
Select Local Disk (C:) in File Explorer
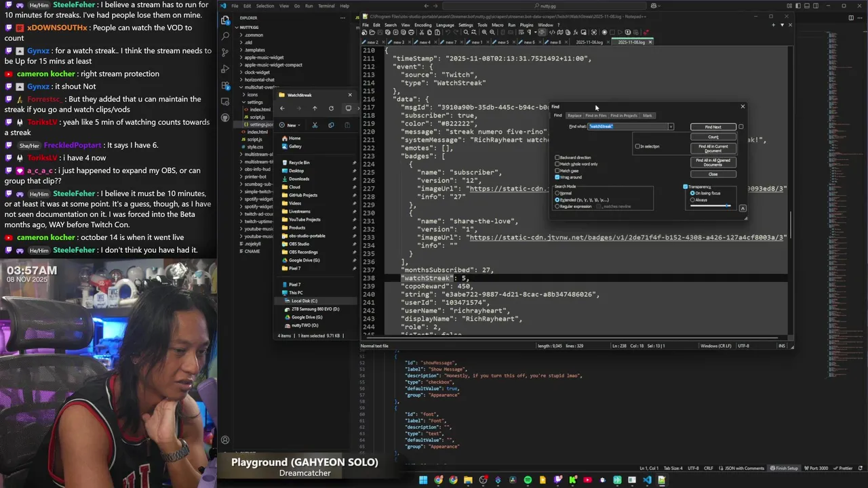click(304, 301)
